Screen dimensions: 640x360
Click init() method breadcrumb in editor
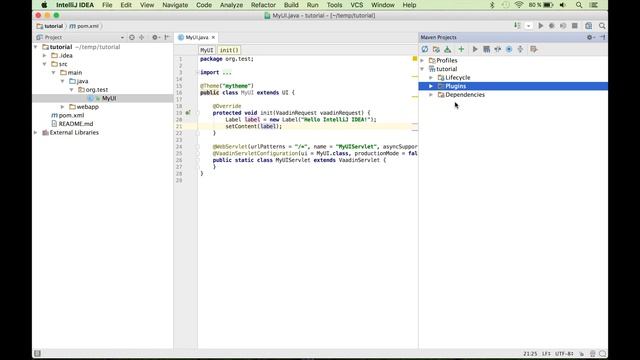pyautogui.click(x=229, y=50)
